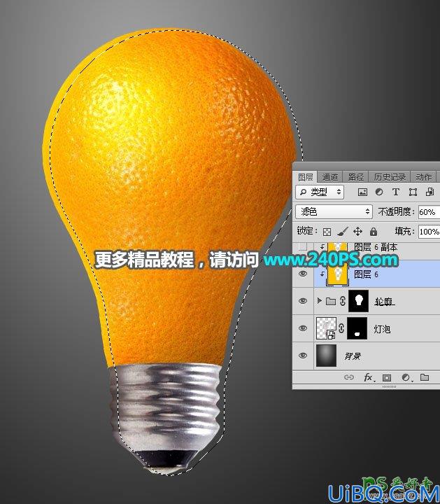Switch to the 通道 tab
Screen dimensions: 440x504
(x=330, y=177)
